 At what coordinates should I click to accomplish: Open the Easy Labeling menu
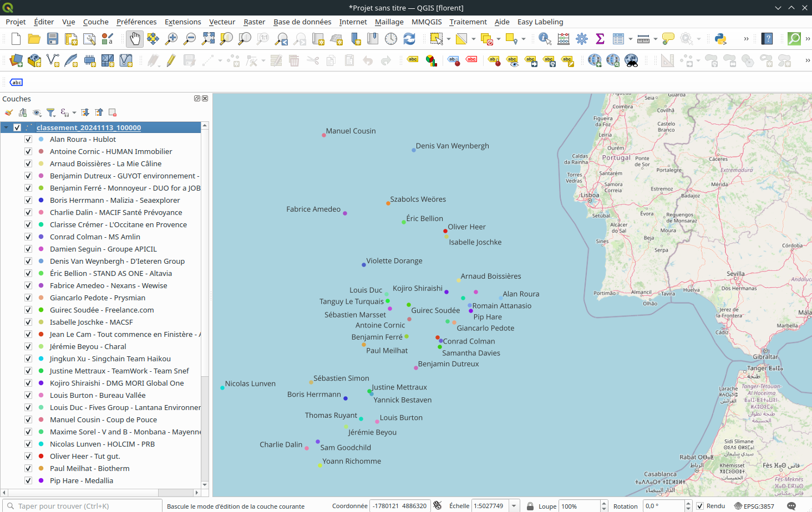pyautogui.click(x=540, y=22)
